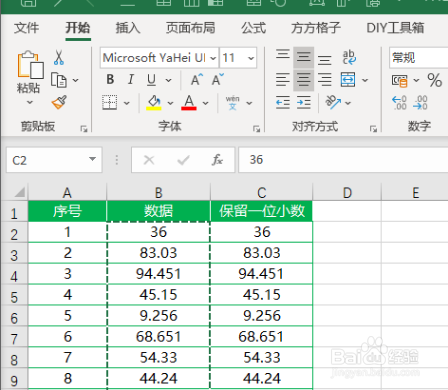Click the Select All corner triangle
The image size is (448, 390).
(20, 192)
